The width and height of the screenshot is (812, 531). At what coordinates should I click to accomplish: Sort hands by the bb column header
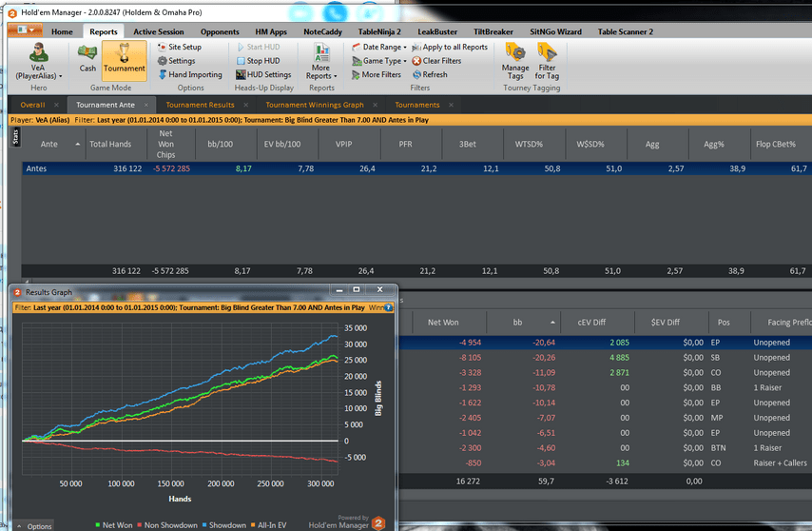click(x=524, y=323)
